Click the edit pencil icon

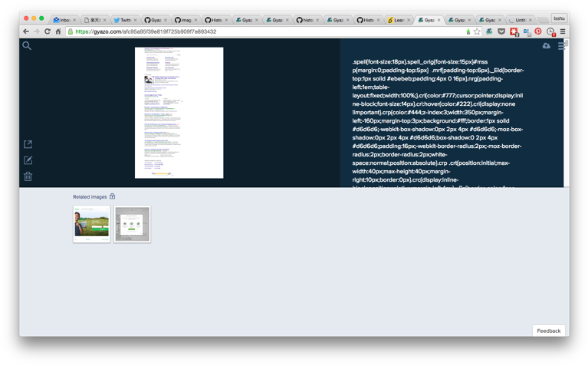(28, 160)
